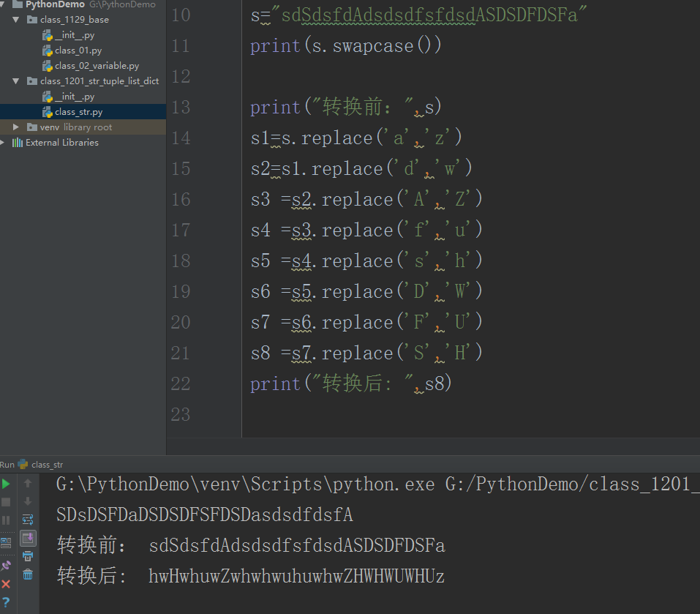Open class_01.py in project tree

[78, 50]
